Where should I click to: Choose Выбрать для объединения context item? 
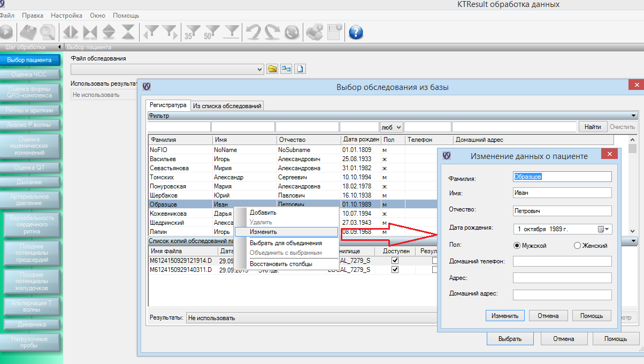286,243
